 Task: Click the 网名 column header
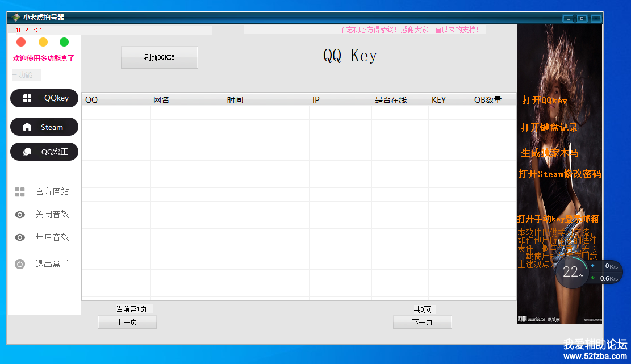[x=187, y=100]
